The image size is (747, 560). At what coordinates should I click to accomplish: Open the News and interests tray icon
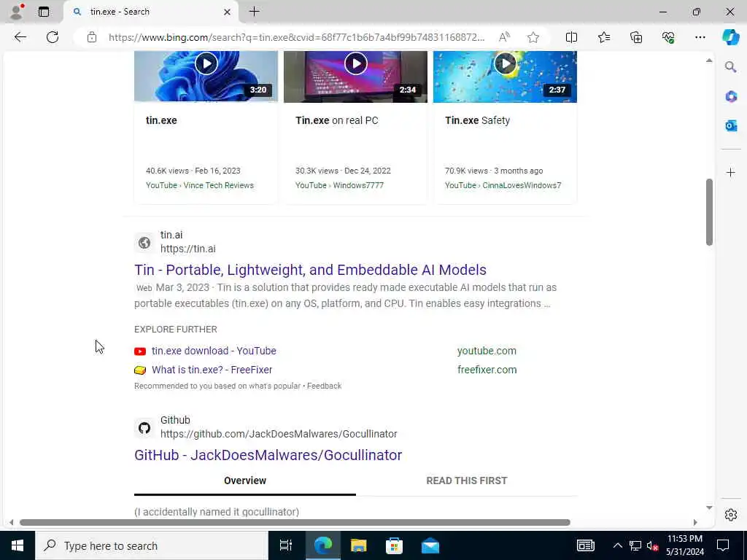pos(586,545)
